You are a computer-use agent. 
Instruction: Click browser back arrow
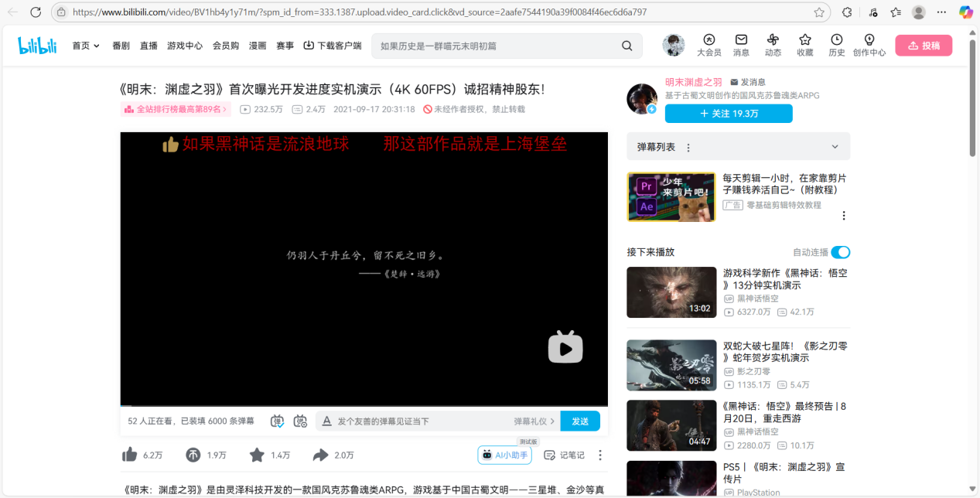12,12
